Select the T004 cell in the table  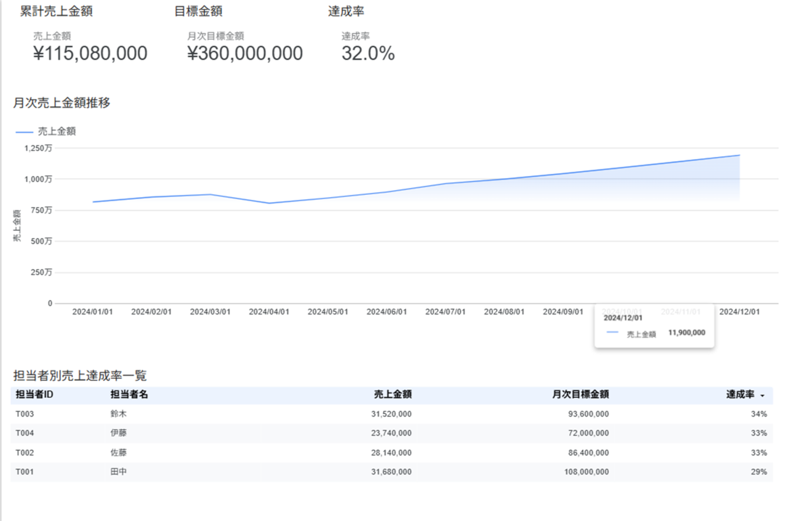click(24, 433)
